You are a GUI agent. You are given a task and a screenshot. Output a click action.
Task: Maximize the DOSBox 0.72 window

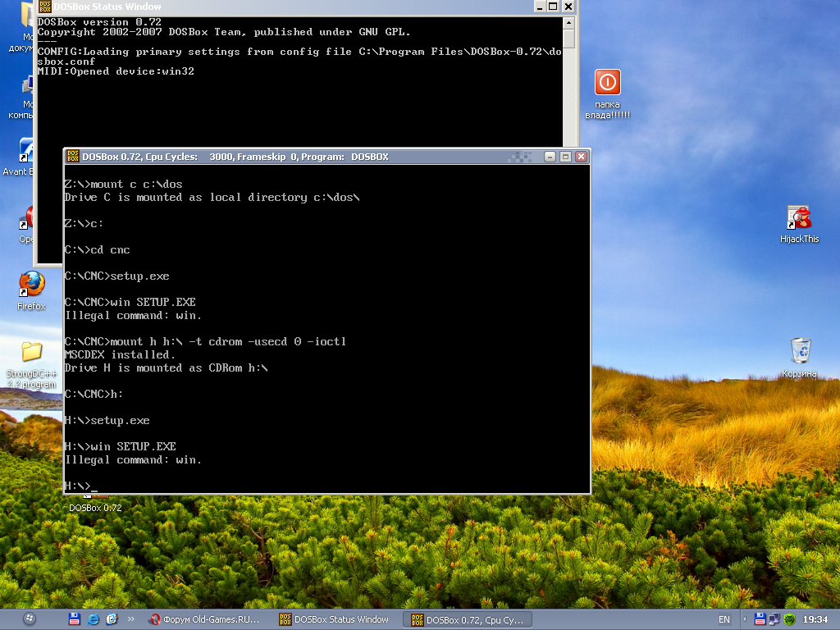(565, 157)
